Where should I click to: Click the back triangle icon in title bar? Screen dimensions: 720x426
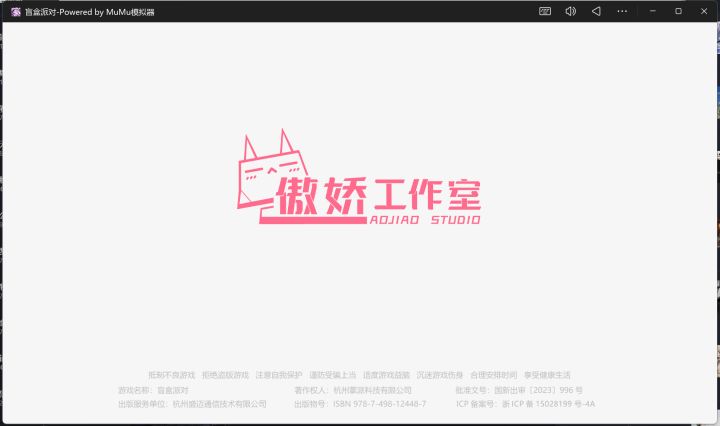pyautogui.click(x=596, y=11)
